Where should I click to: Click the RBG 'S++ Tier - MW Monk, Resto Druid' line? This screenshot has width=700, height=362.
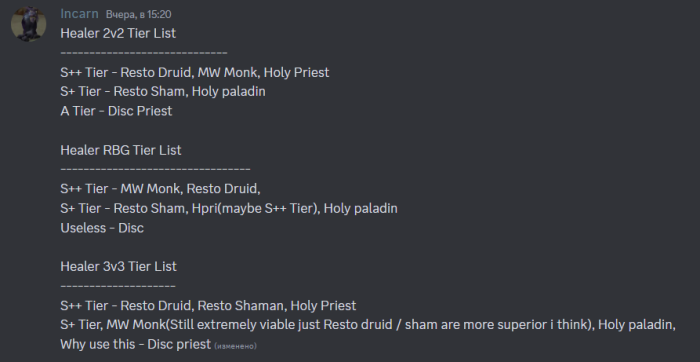[x=160, y=189]
